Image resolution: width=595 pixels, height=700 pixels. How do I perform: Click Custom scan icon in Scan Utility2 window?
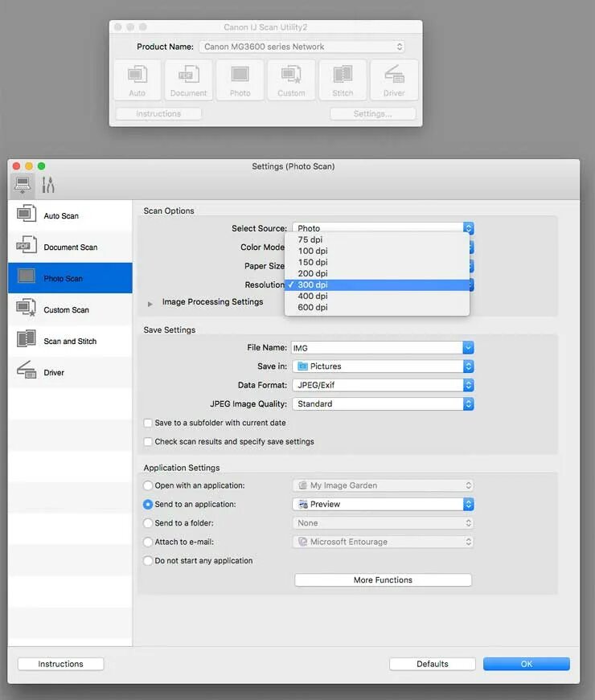[291, 80]
